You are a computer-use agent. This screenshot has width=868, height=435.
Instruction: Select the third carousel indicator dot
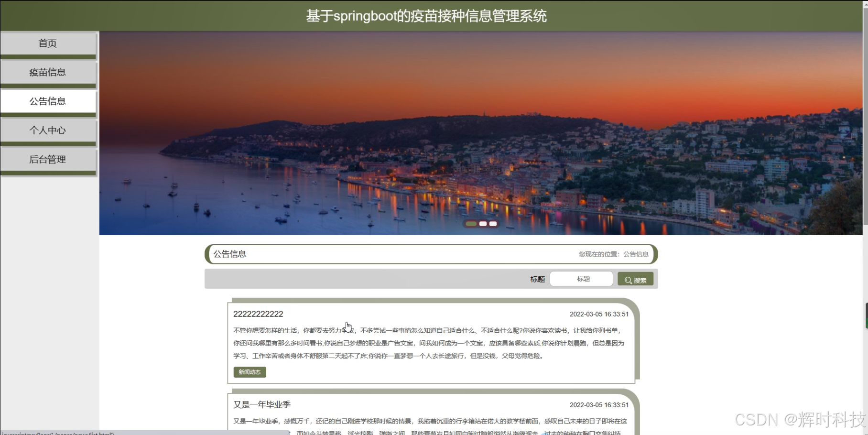pos(493,224)
